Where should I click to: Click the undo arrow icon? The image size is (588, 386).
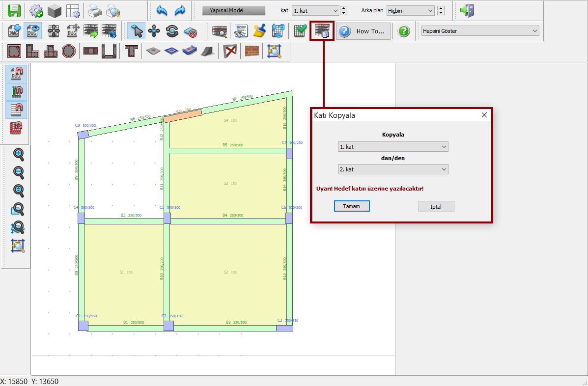point(162,10)
